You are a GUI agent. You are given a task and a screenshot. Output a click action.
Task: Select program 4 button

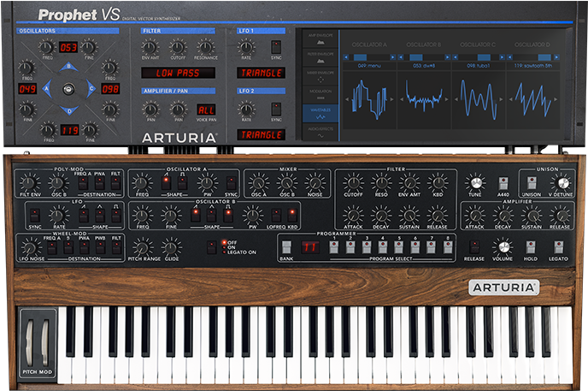pyautogui.click(x=383, y=247)
